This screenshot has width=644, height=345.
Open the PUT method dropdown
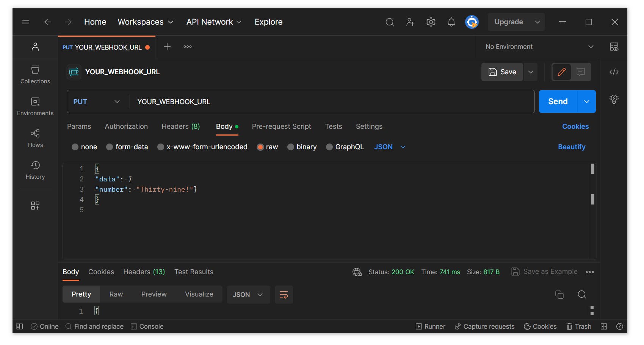(96, 101)
